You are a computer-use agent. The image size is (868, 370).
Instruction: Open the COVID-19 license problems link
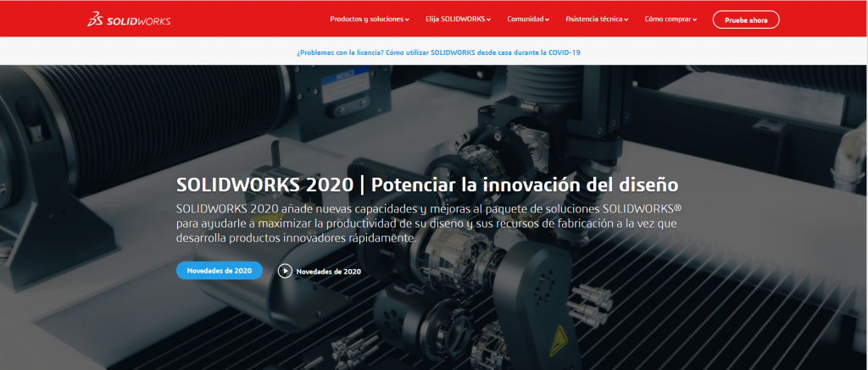coord(438,52)
